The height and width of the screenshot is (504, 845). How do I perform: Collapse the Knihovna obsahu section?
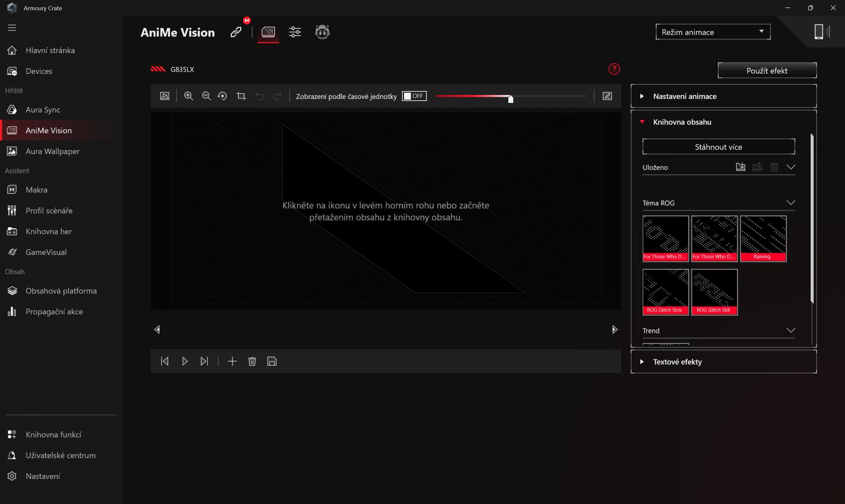pos(724,122)
